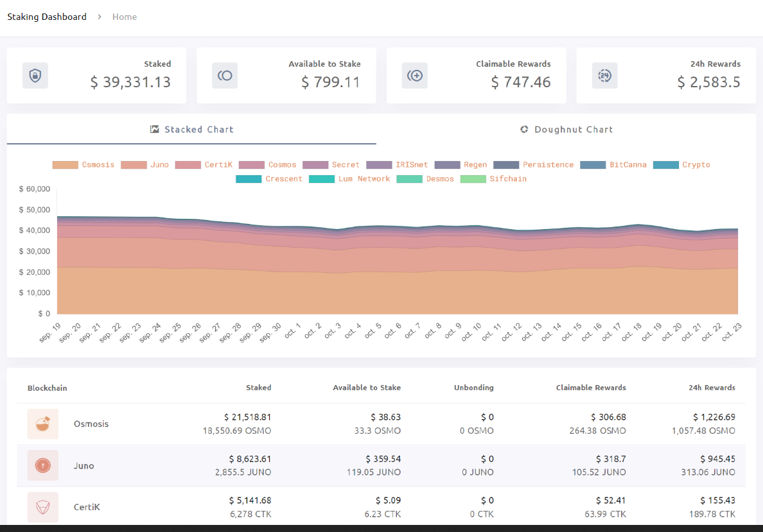This screenshot has width=763, height=532.
Task: Click 18,550.69 OSMO staked amount
Action: coord(237,431)
